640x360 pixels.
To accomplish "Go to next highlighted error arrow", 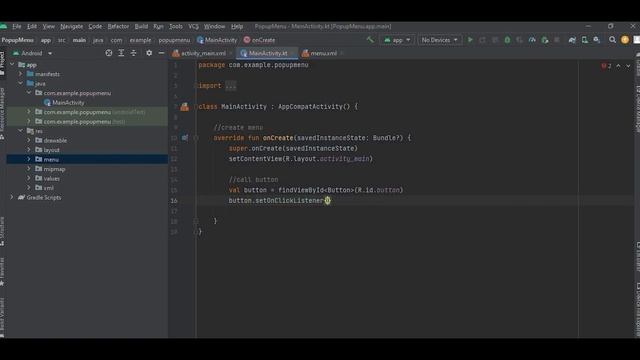I will click(629, 66).
